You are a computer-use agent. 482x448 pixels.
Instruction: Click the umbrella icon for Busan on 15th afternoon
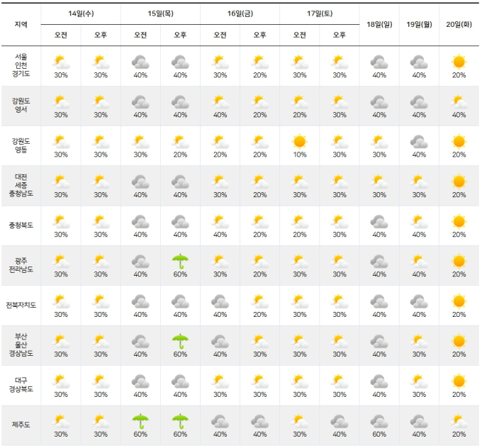[180, 341]
